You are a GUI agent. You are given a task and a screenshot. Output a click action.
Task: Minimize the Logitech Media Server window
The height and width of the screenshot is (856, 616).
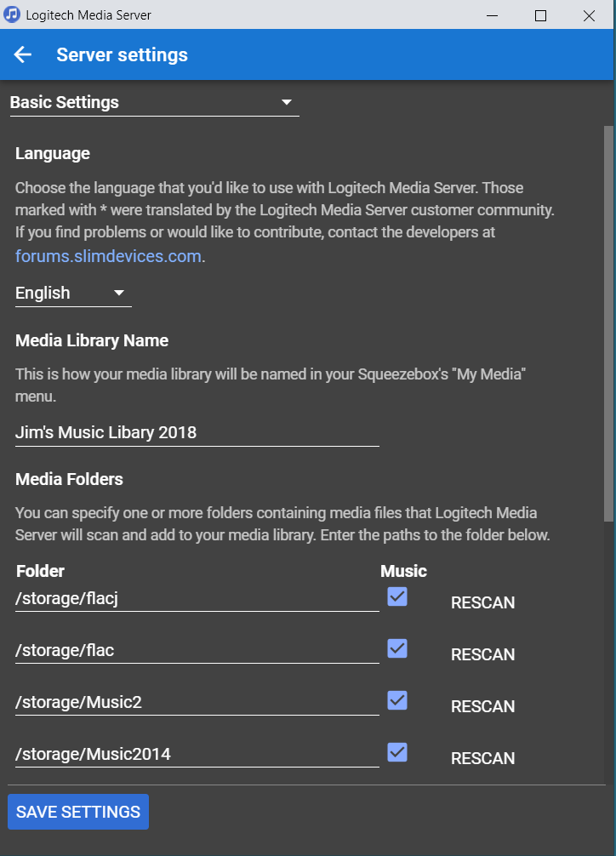(x=491, y=15)
